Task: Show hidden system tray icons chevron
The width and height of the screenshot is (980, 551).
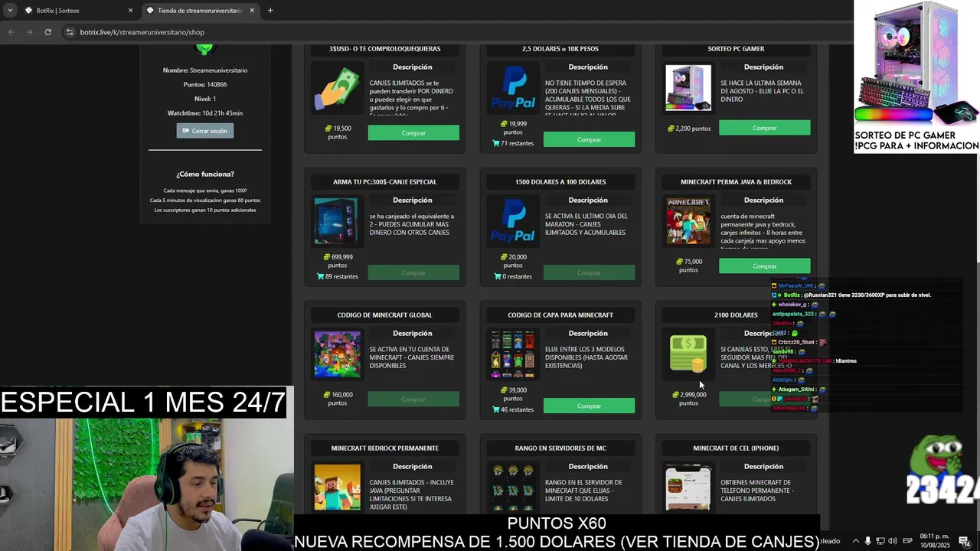Action: (x=855, y=541)
